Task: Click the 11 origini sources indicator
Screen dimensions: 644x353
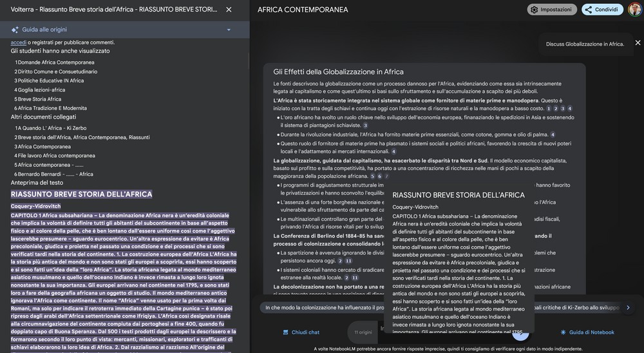Action: pyautogui.click(x=363, y=332)
